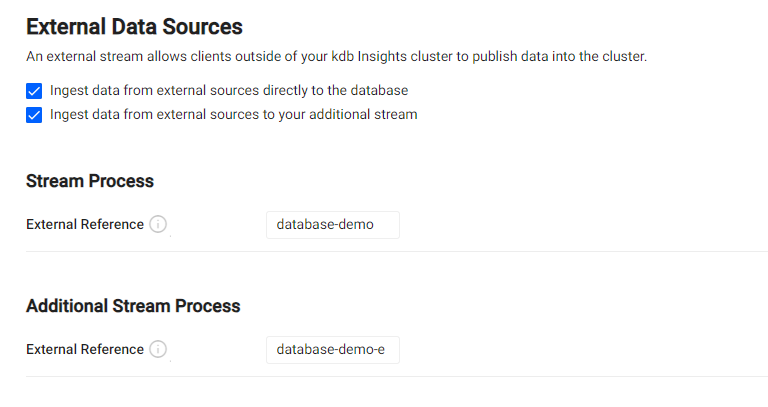Click "An external stream" at the start of the description

pos(84,56)
